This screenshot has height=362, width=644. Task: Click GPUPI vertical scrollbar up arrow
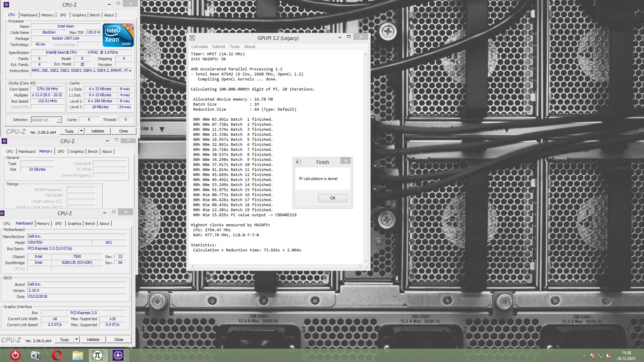click(365, 54)
